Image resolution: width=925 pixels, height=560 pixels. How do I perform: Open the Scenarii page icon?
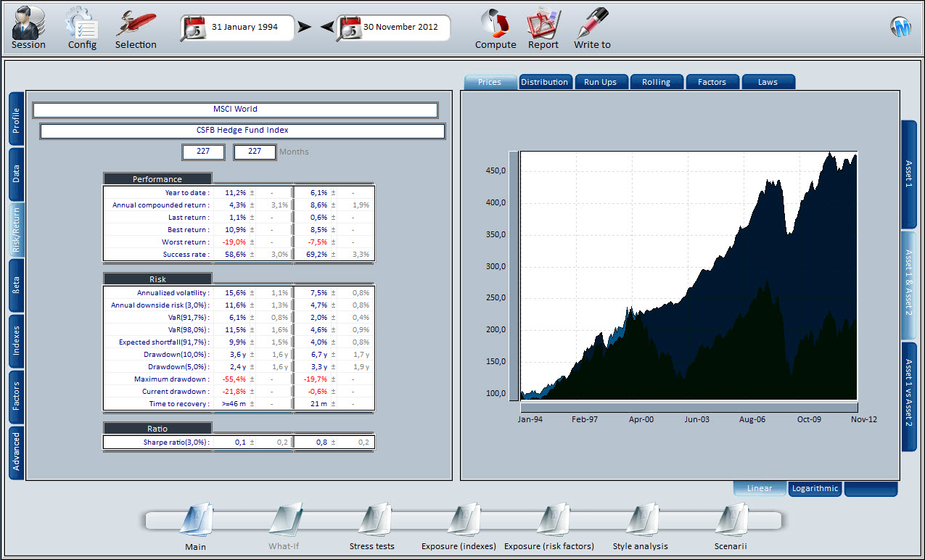(731, 521)
